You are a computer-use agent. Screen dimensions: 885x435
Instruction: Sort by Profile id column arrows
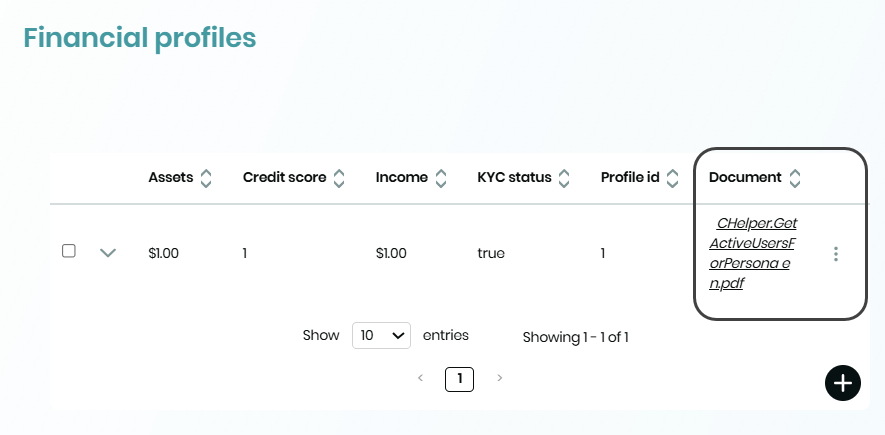[672, 178]
